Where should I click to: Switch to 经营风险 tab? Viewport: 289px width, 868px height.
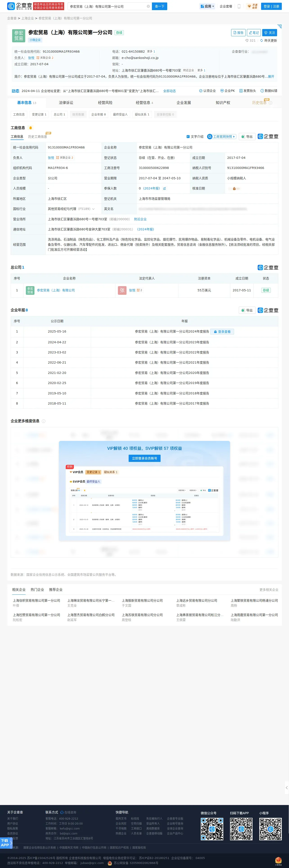(x=105, y=103)
